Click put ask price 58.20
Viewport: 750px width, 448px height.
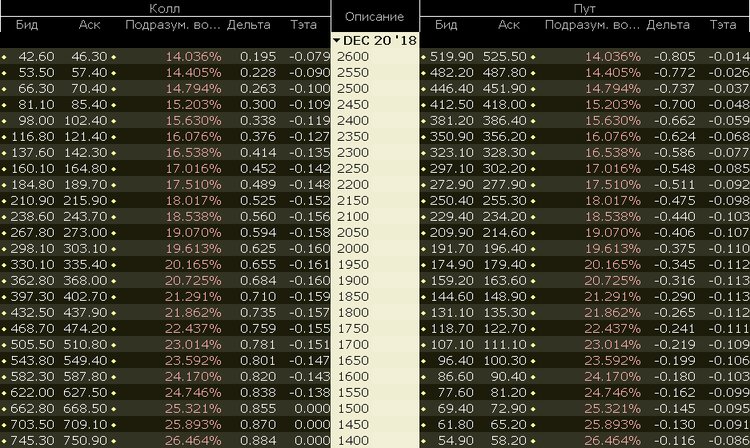point(508,441)
